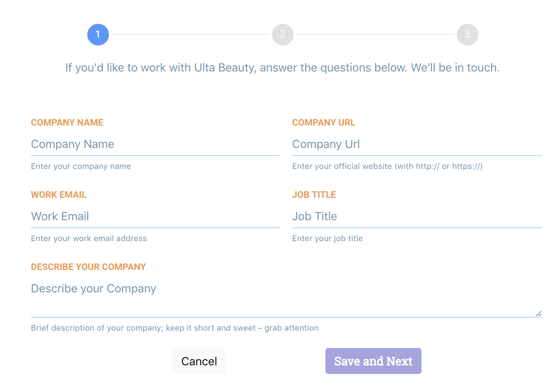Grab the textarea resize handle corner
The width and height of the screenshot is (560, 392).
point(539,314)
